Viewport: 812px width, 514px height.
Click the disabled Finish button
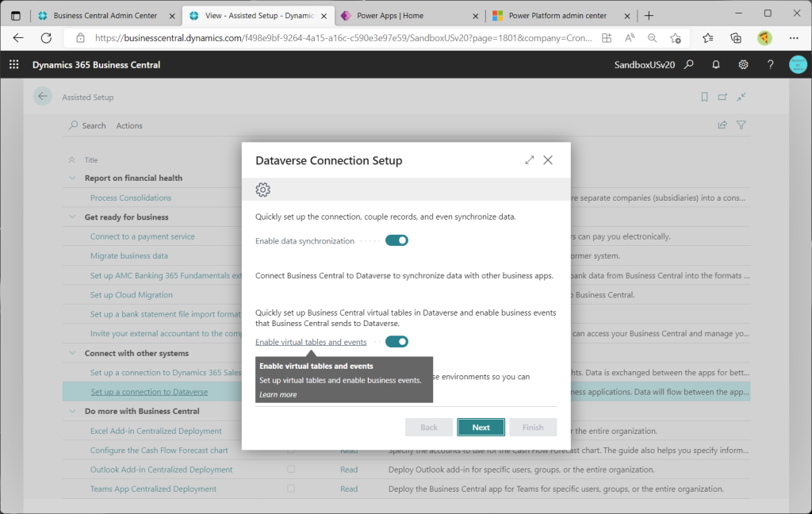point(533,428)
